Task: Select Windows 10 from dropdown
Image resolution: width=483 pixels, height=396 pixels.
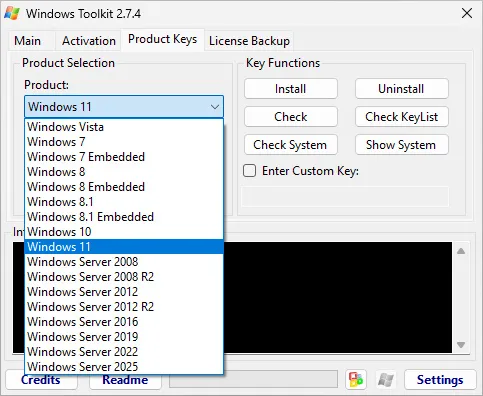Action: [x=124, y=232]
